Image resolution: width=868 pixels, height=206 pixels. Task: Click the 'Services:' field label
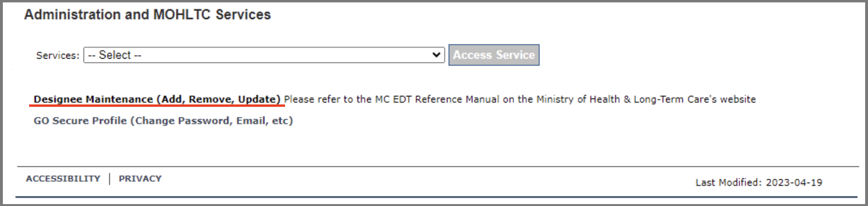click(x=58, y=55)
